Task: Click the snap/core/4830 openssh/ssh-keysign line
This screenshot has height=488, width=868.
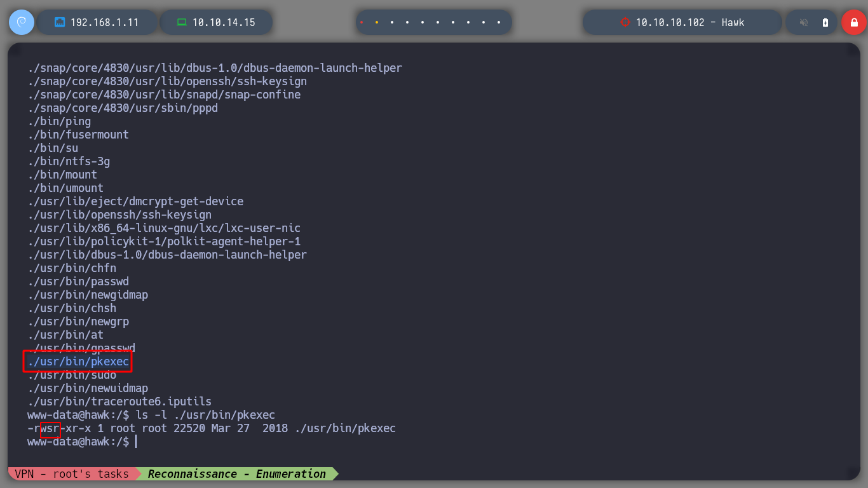Action: click(x=167, y=81)
